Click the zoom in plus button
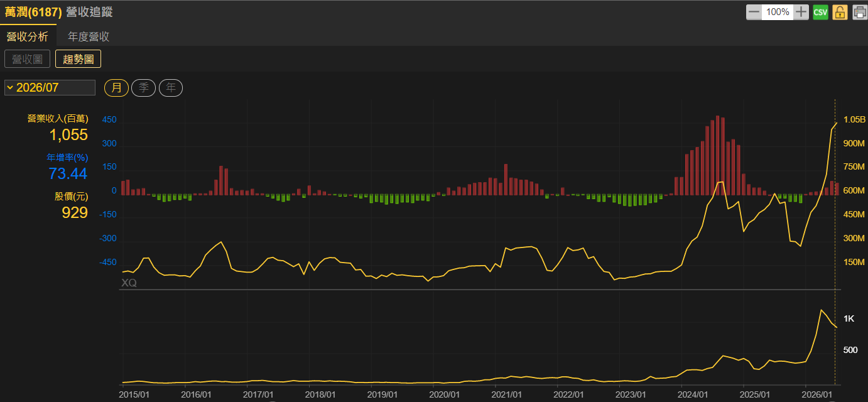868x402 pixels. click(x=801, y=12)
